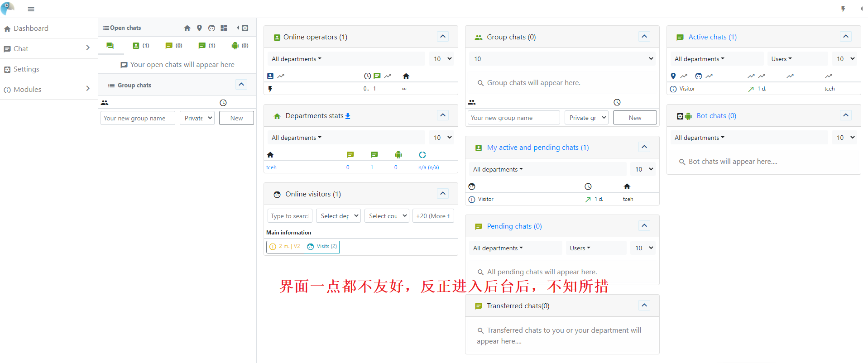This screenshot has height=363, width=868.
Task: Open the Settings menu in sidebar
Action: 26,69
